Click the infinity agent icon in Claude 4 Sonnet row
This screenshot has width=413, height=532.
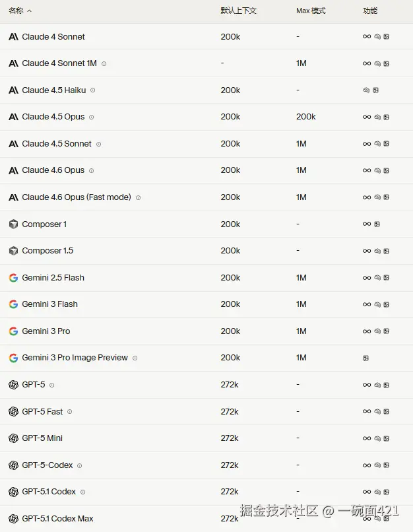pos(367,37)
